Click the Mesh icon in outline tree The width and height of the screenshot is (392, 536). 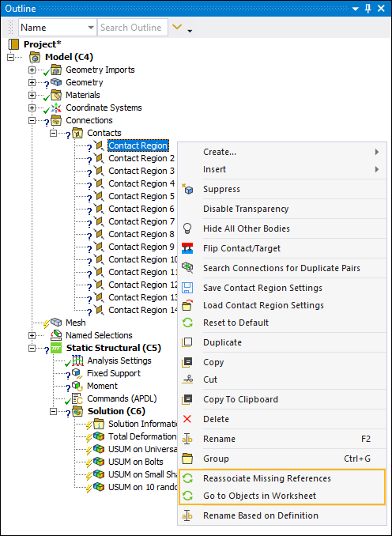tap(56, 323)
